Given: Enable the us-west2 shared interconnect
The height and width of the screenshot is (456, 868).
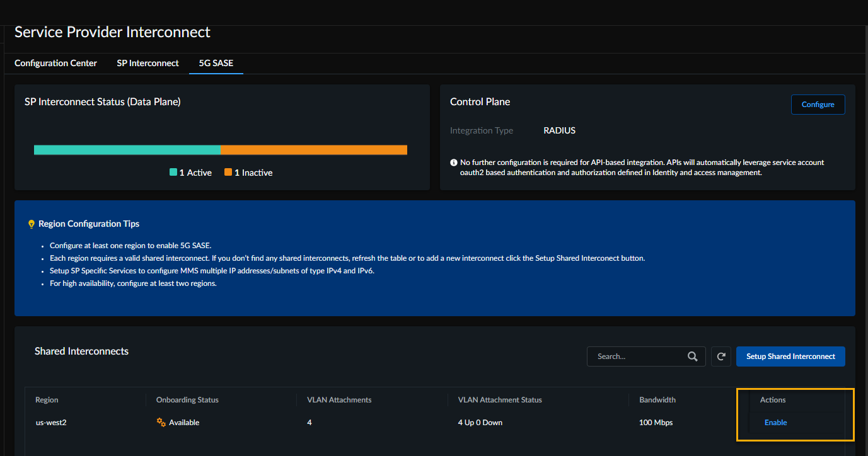Looking at the screenshot, I should [x=775, y=423].
